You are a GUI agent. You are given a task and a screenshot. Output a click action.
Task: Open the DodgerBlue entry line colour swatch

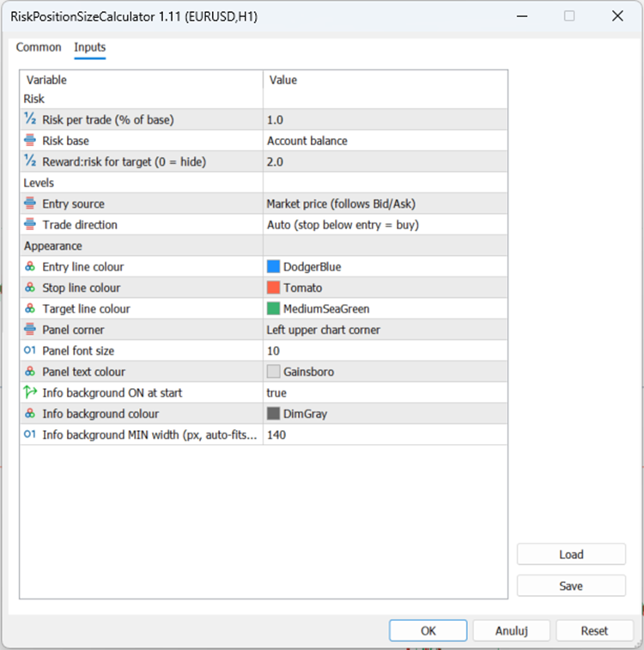(x=274, y=266)
